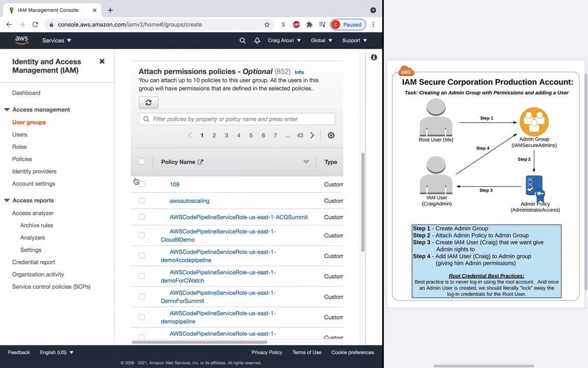The image size is (588, 368).
Task: Open Chrome's three-dot menu
Action: pyautogui.click(x=373, y=25)
